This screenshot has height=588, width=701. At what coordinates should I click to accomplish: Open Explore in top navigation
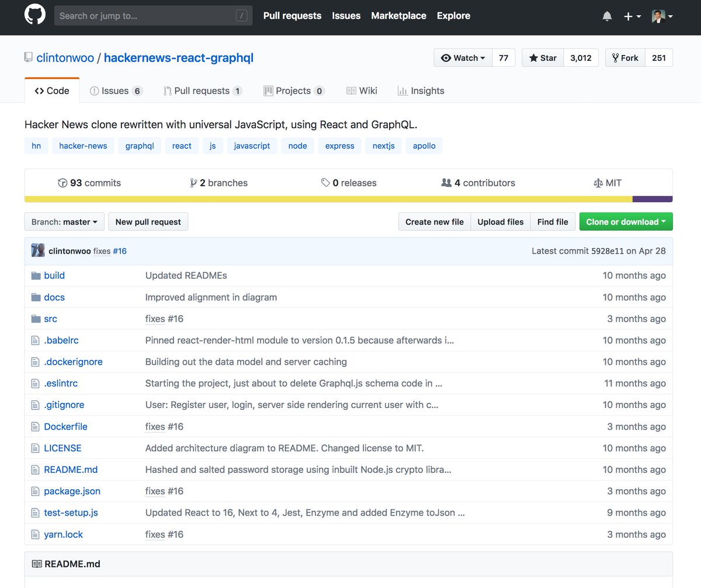pos(453,16)
